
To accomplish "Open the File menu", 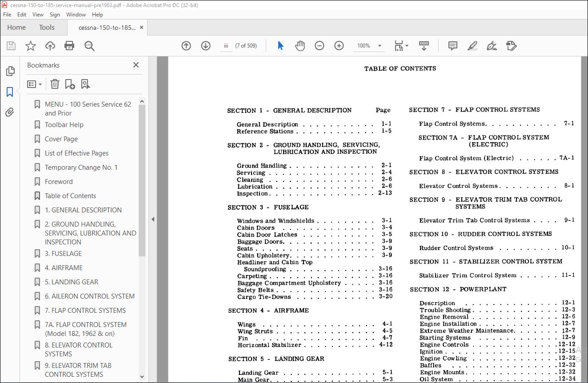I will (x=7, y=15).
